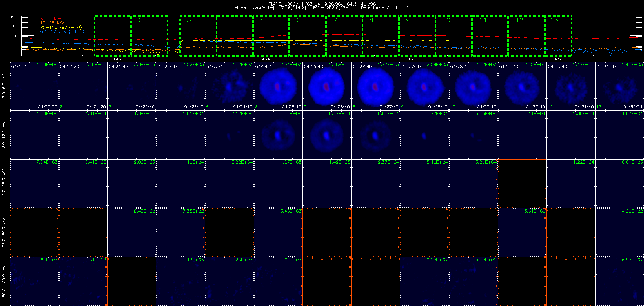Open the 3.0-6.0 keV image starting 04:30:40
Screen dimensions: 644x306
(x=571, y=86)
